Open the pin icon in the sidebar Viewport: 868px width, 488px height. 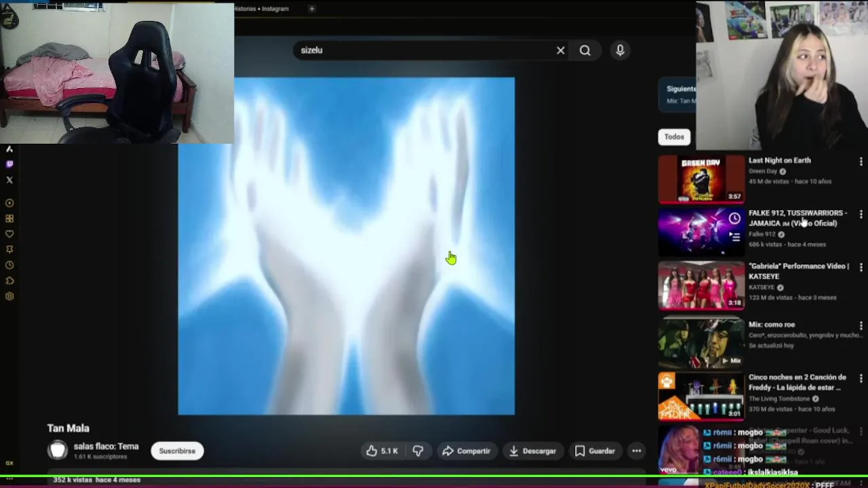click(x=9, y=249)
